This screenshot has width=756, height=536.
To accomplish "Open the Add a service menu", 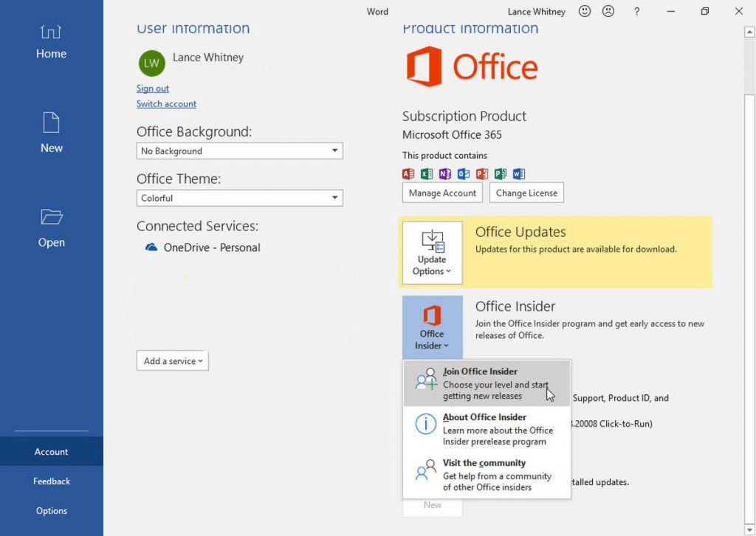I will pos(172,361).
